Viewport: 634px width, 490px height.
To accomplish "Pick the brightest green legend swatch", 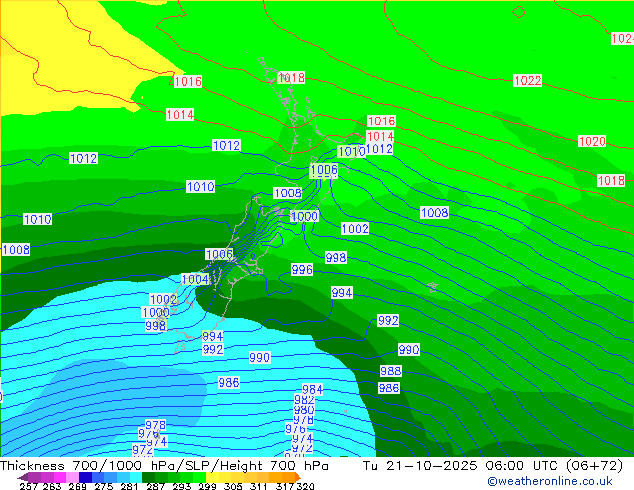I will (x=200, y=477).
